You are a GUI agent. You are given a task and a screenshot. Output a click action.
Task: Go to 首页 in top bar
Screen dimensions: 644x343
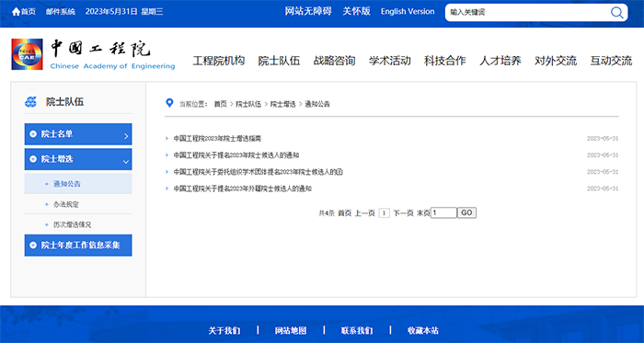point(29,12)
